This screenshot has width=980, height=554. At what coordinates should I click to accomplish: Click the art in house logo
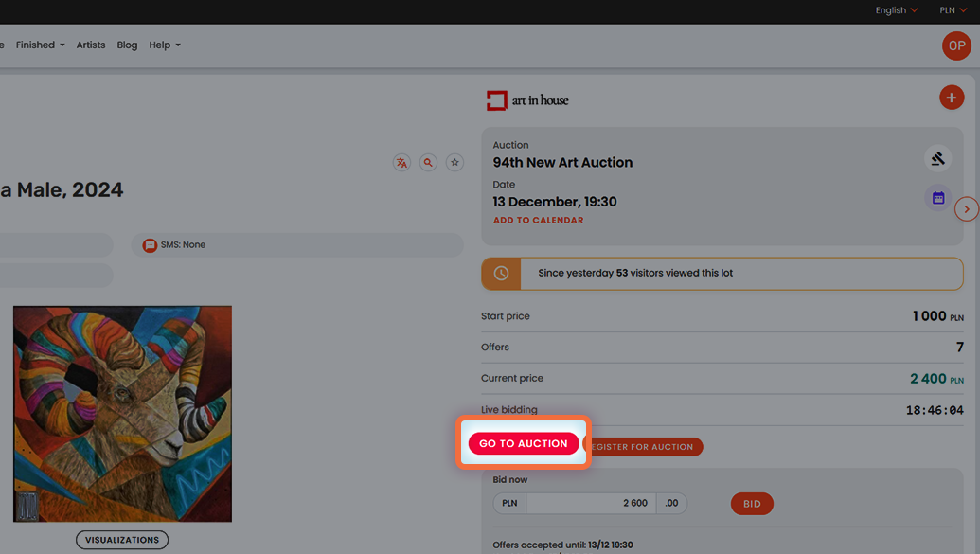(x=527, y=100)
